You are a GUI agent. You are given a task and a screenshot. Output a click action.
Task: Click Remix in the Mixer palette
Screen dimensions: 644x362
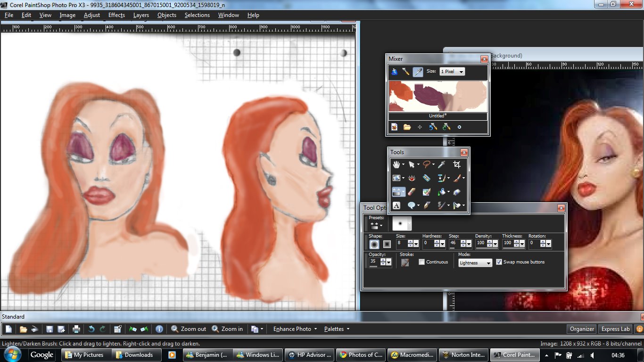pos(446,127)
